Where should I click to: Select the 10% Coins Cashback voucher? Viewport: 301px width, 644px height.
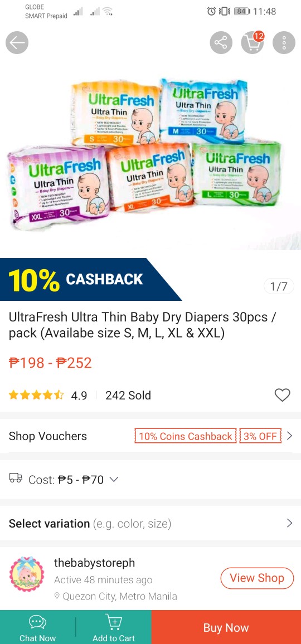[x=186, y=436]
